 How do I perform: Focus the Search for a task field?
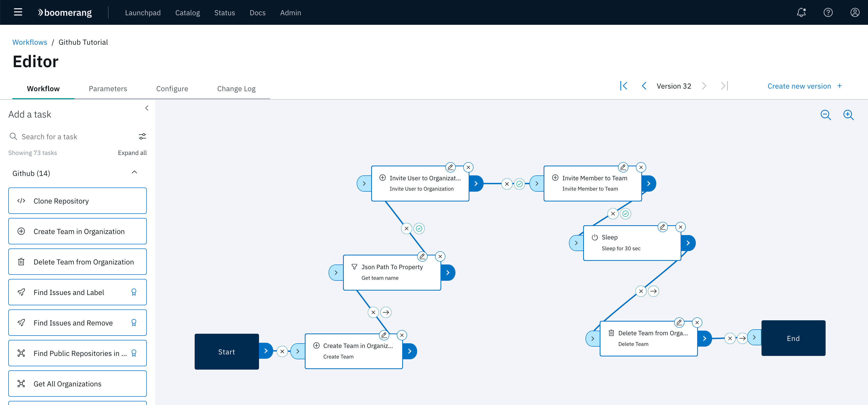78,136
